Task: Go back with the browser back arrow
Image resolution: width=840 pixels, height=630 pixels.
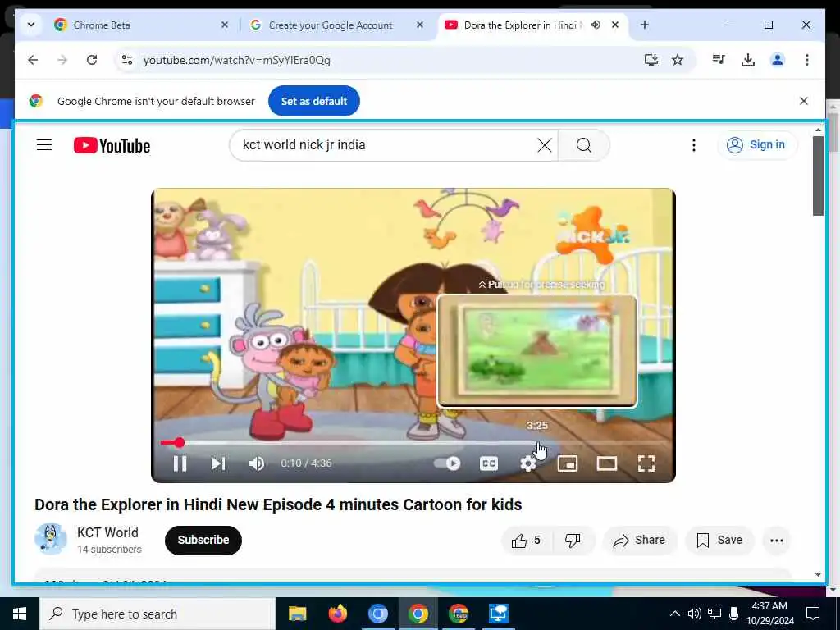Action: point(33,60)
